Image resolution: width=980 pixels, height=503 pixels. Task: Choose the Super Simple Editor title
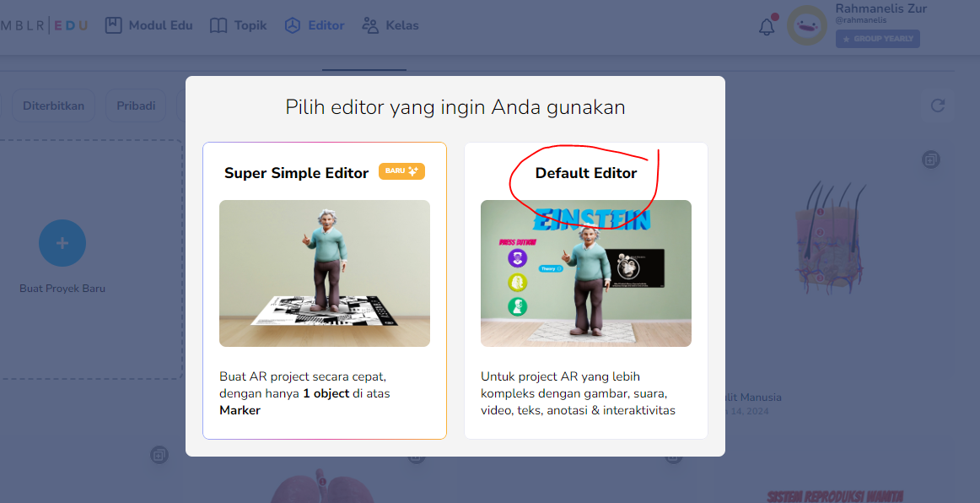296,173
